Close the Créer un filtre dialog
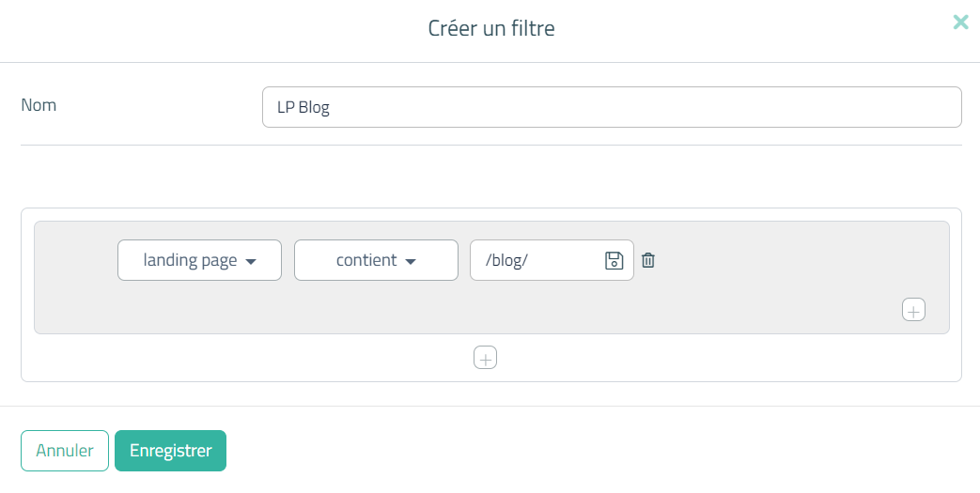 [x=960, y=22]
